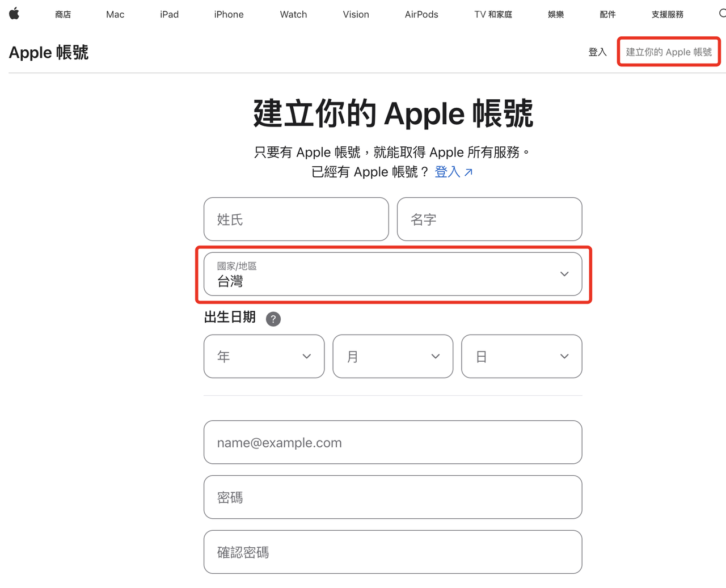Click the 登入 link in header
Image resolution: width=726 pixels, height=588 pixels.
(x=598, y=52)
